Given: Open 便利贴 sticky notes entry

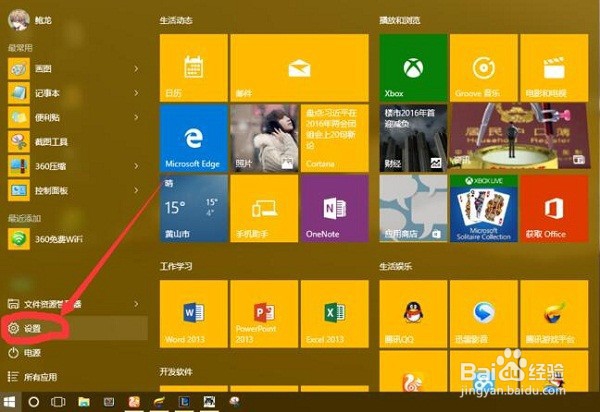Looking at the screenshot, I should coord(75,117).
